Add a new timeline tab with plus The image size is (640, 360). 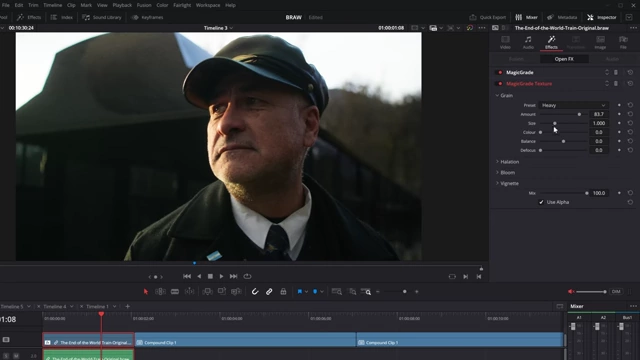coord(127,306)
